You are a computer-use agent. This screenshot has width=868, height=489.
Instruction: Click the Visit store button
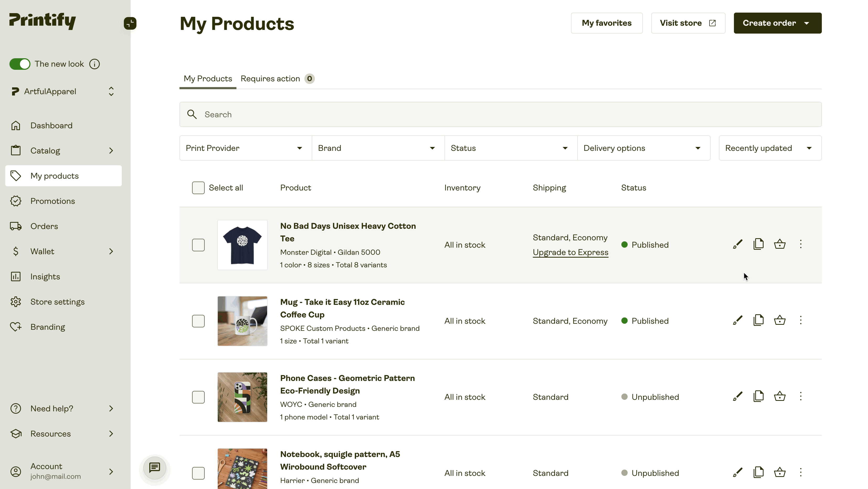(x=688, y=23)
